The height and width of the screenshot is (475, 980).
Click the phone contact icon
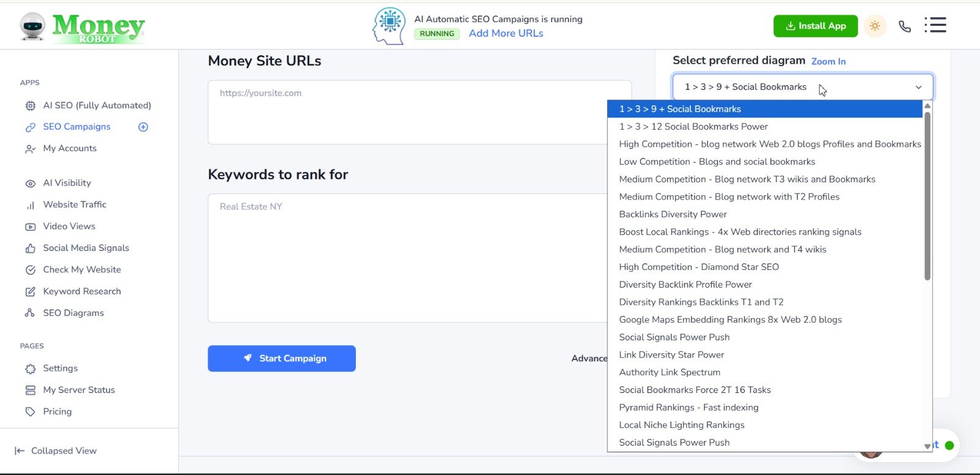click(x=905, y=26)
